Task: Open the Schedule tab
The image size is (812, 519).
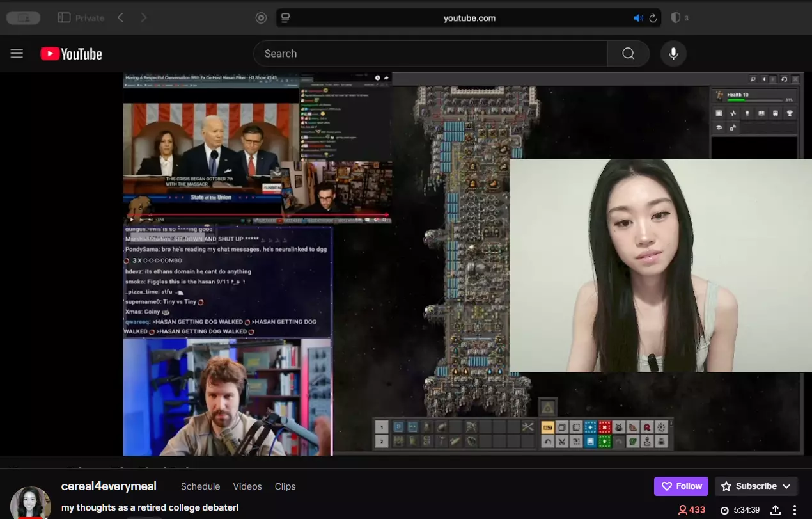Action: pyautogui.click(x=200, y=486)
